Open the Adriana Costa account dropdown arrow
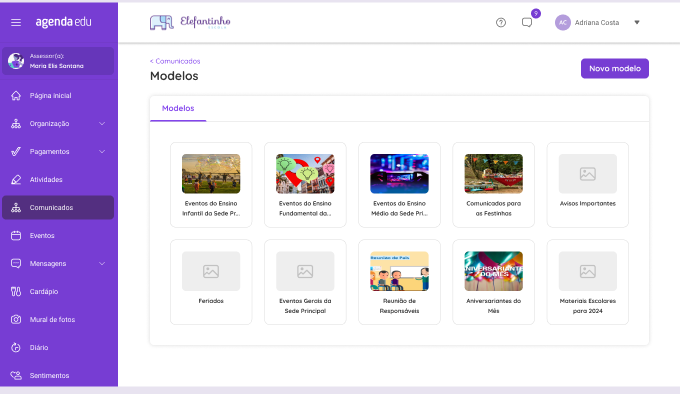Screen dimensions: 680x394 coord(637,23)
